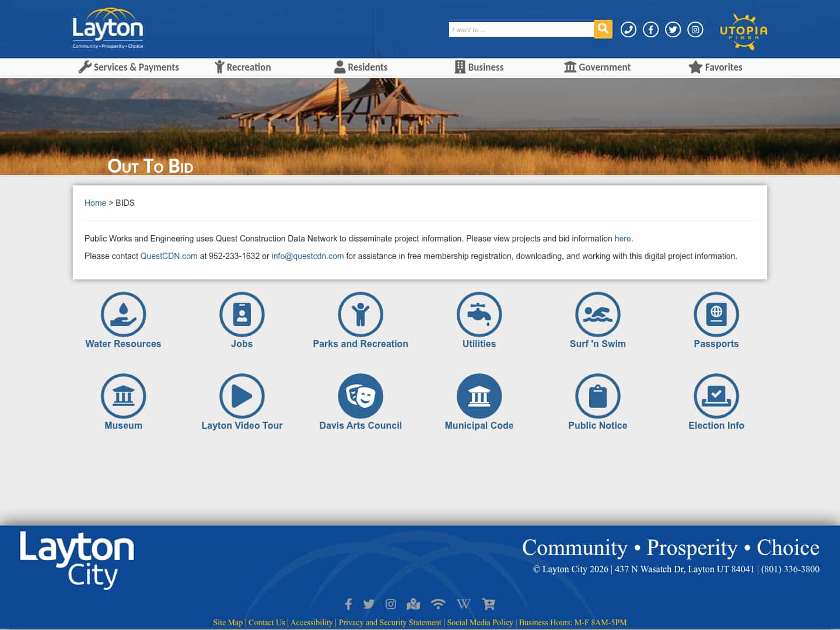Click the pavilion banner image
840x630 pixels.
tap(420, 127)
